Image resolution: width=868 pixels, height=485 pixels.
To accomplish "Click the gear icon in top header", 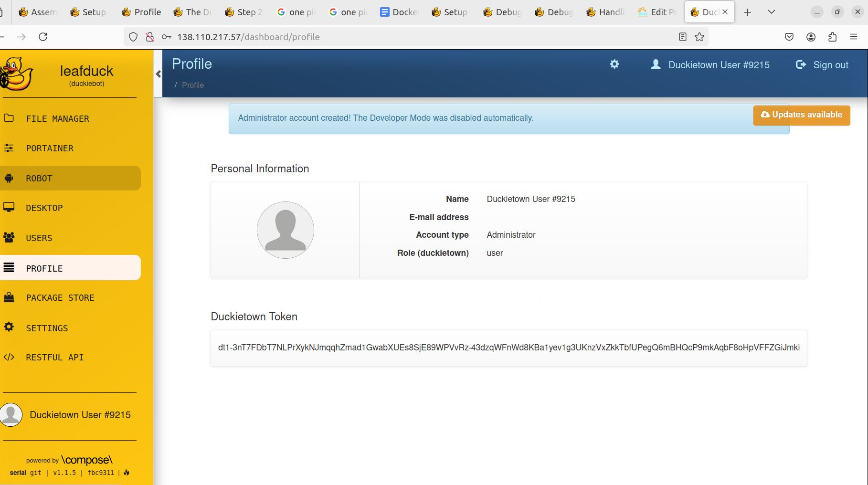I will tap(614, 64).
